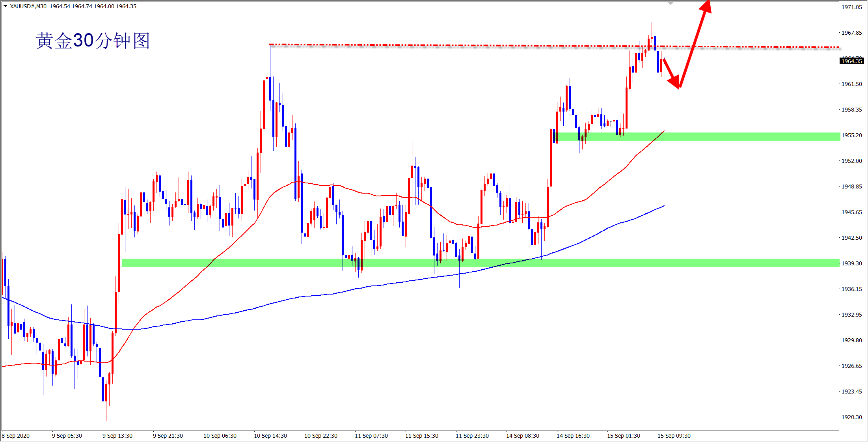Click the 1971.05 price scale label
The height and width of the screenshot is (442, 868).
pyautogui.click(x=851, y=7)
